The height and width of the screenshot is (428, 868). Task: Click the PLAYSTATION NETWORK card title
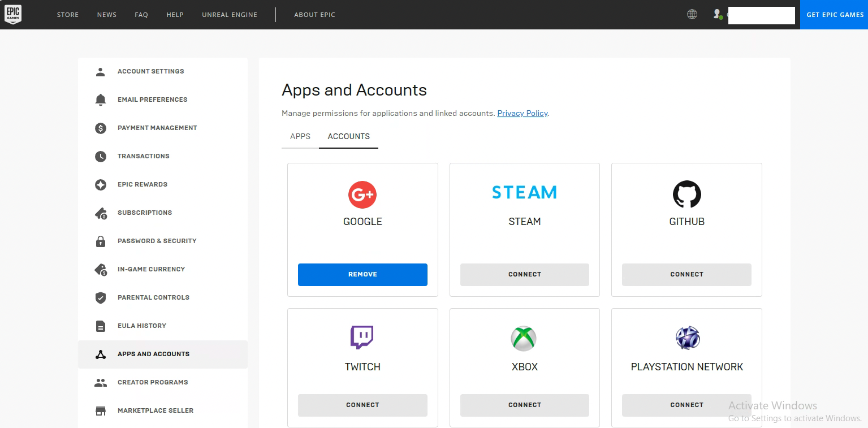[687, 367]
